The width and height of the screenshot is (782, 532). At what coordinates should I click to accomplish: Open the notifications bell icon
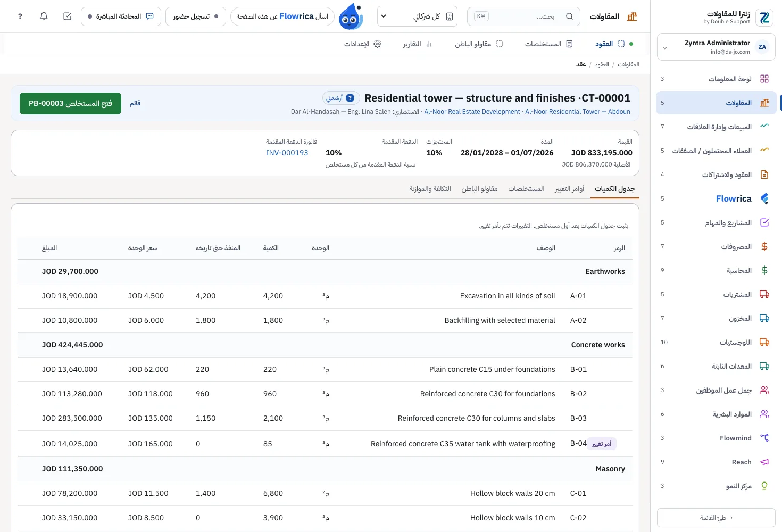point(44,16)
